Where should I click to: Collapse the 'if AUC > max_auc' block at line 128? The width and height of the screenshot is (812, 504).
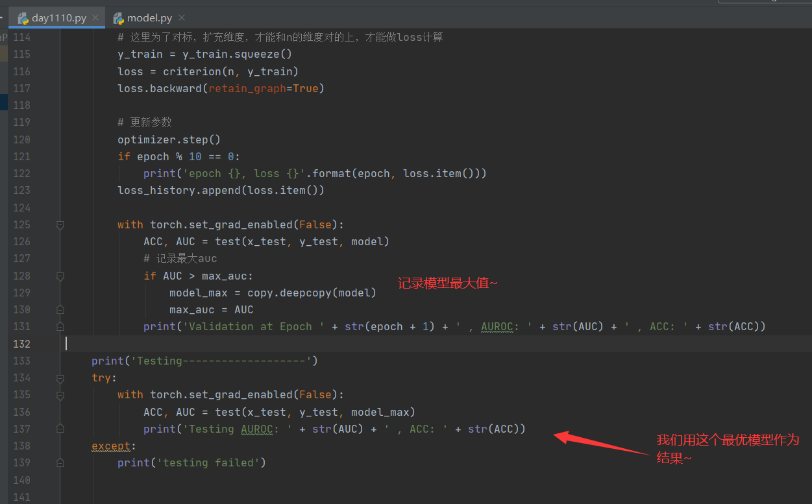[60, 276]
